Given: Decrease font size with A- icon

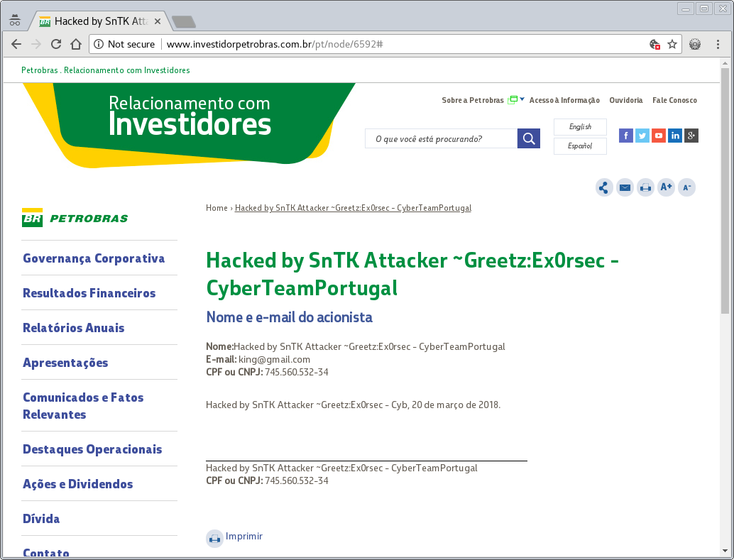Looking at the screenshot, I should point(686,188).
